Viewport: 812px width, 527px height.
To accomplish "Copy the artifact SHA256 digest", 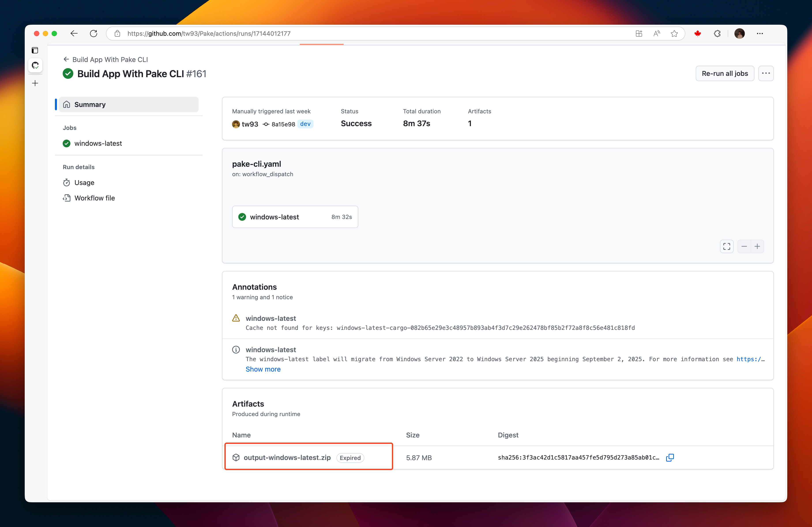I will (670, 458).
